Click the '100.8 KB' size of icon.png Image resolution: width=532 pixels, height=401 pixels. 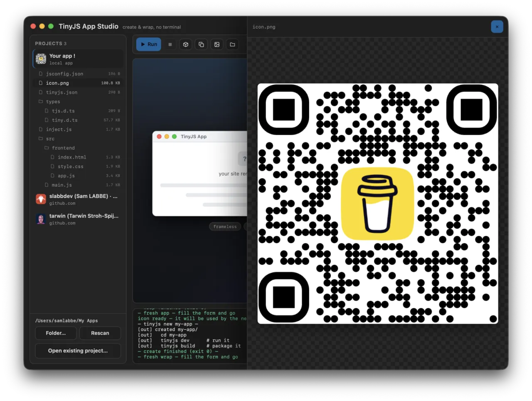111,83
